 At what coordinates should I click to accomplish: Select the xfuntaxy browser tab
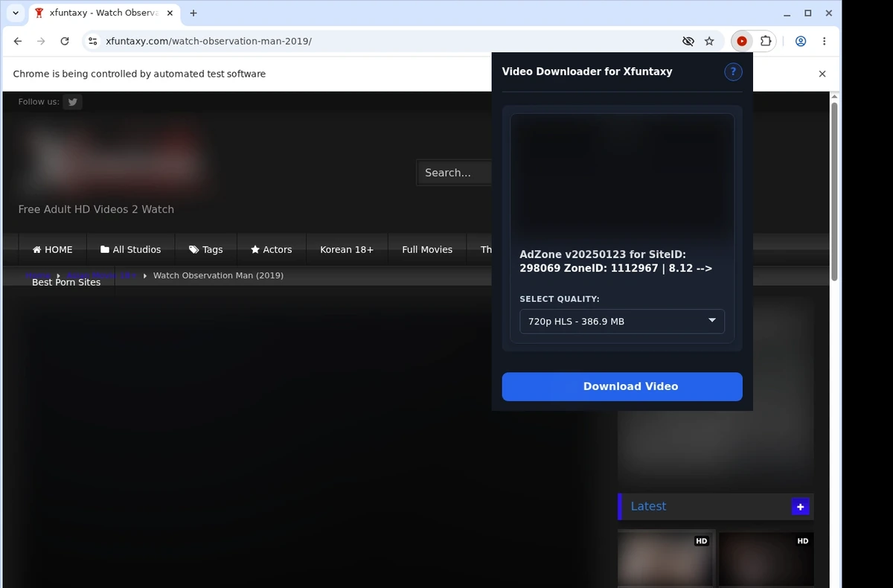[x=103, y=13]
